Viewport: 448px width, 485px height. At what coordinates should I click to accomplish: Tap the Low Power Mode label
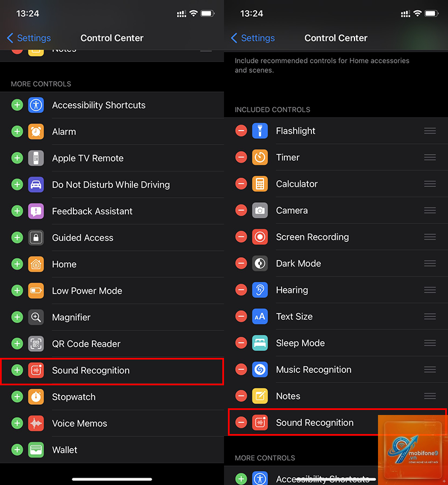pyautogui.click(x=87, y=291)
